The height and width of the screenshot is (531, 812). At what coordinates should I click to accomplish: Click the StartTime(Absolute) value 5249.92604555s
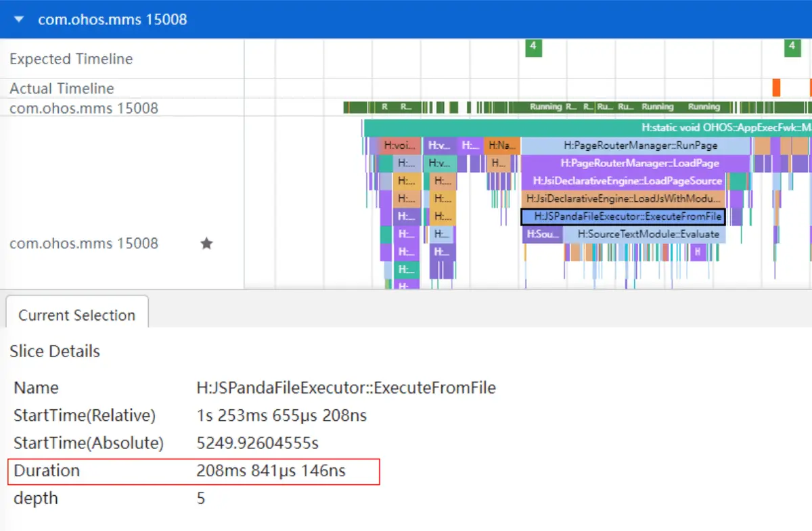(x=257, y=443)
